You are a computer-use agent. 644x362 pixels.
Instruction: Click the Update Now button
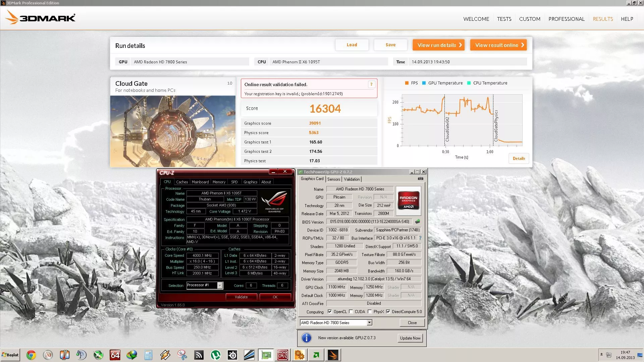[x=410, y=338]
